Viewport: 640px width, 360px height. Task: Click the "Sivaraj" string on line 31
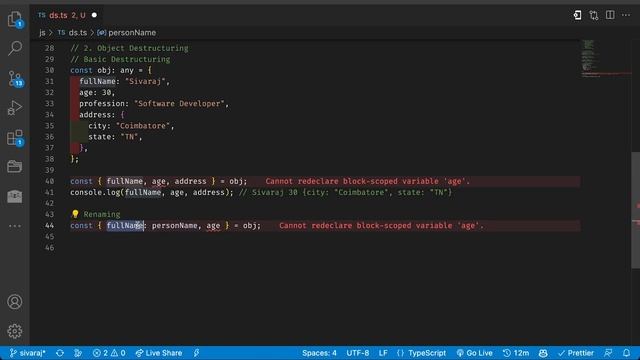pos(145,81)
